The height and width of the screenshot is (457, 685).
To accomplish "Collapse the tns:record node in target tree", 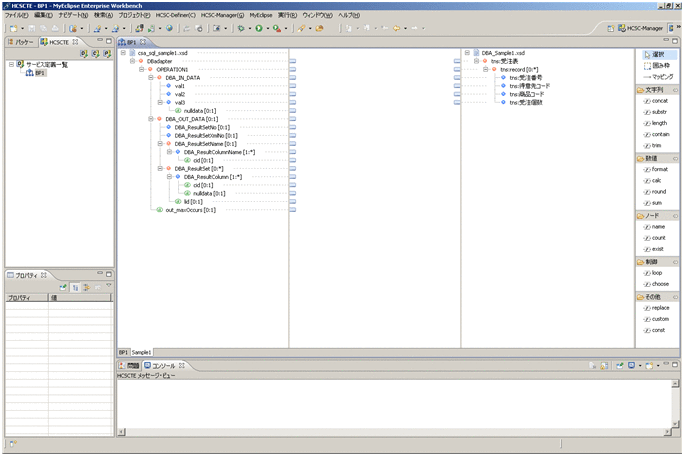I will coord(485,70).
